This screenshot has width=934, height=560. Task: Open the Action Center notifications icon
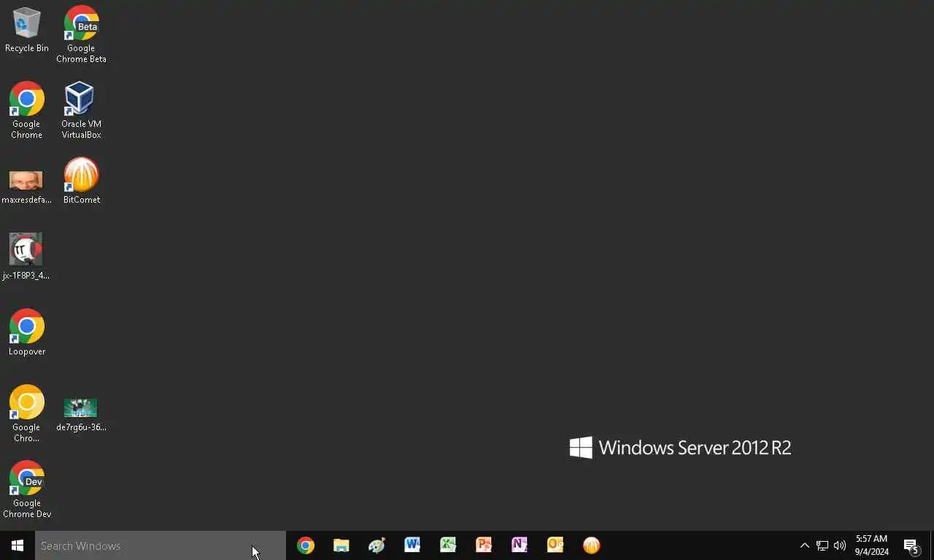coord(911,545)
